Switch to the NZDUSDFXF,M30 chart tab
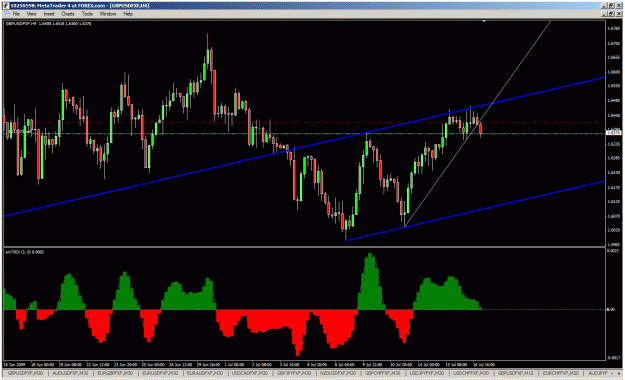The image size is (625, 380). 338,373
